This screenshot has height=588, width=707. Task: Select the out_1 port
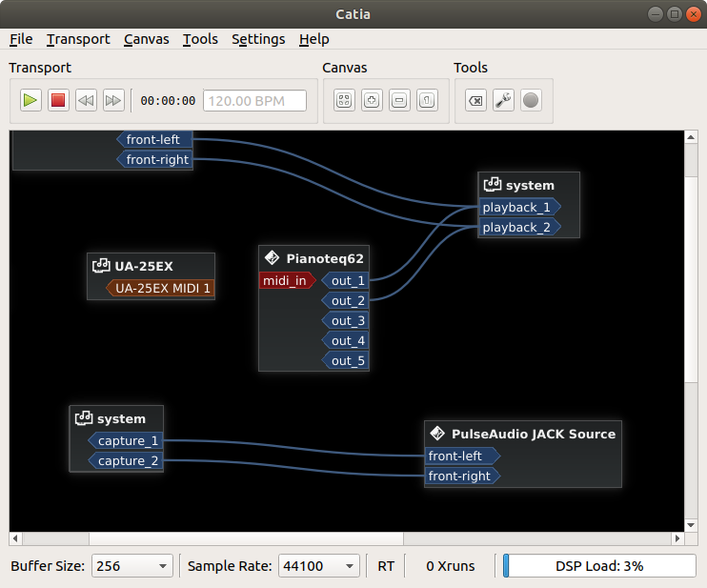point(345,280)
